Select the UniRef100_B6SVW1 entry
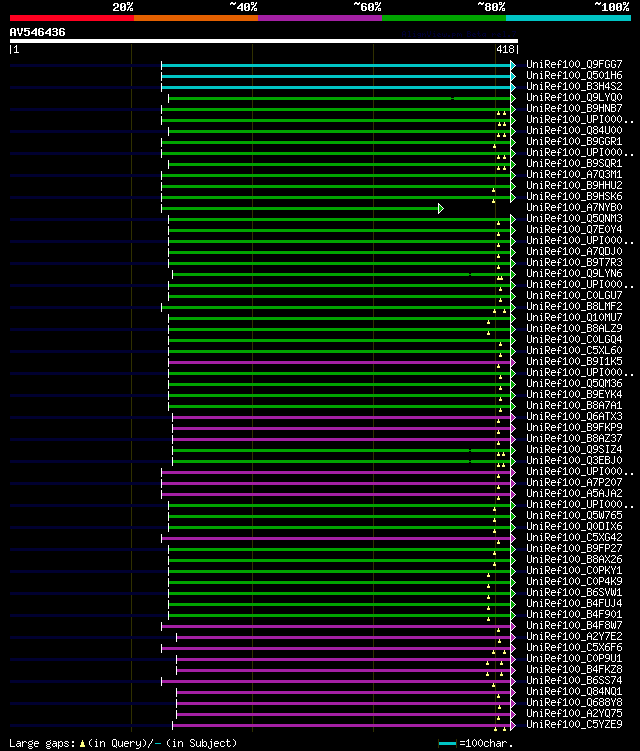640x751 pixels. pos(574,593)
